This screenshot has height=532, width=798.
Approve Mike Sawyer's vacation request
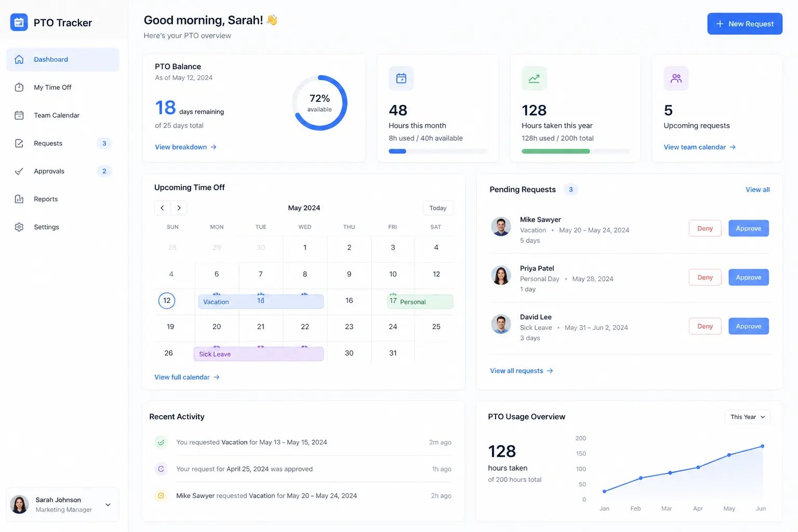(x=748, y=229)
